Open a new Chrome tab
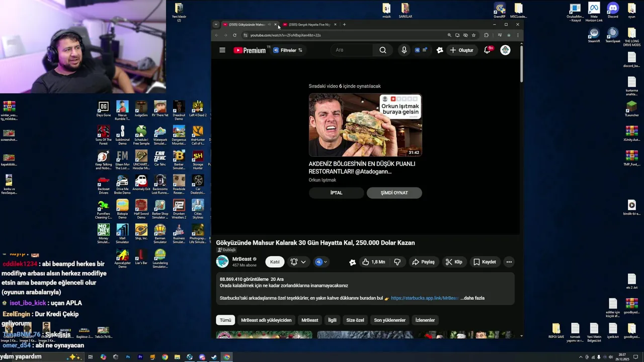 [344, 25]
